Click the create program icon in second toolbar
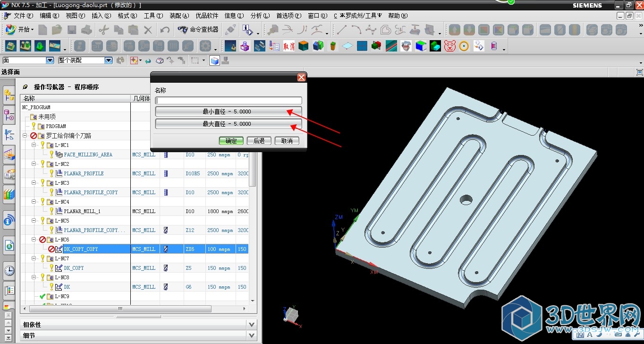This screenshot has height=344, width=644. (10, 46)
